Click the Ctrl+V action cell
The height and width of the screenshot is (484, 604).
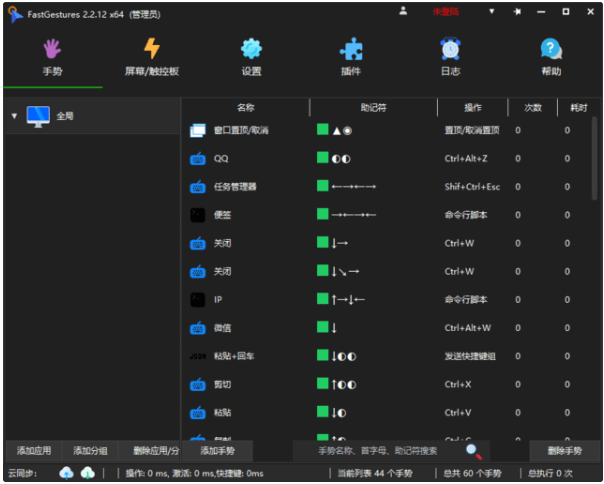458,413
